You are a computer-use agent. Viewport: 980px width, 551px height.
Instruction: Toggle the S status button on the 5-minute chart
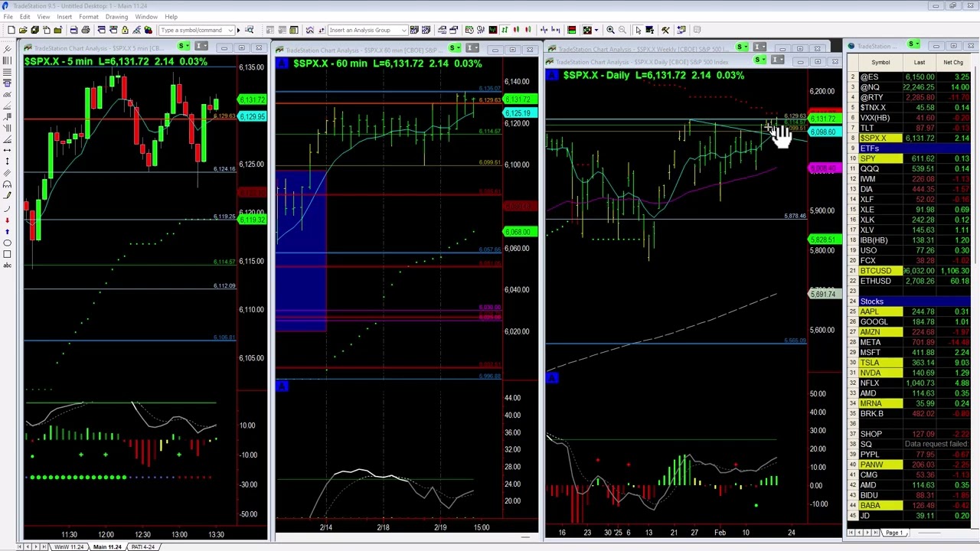pyautogui.click(x=183, y=46)
